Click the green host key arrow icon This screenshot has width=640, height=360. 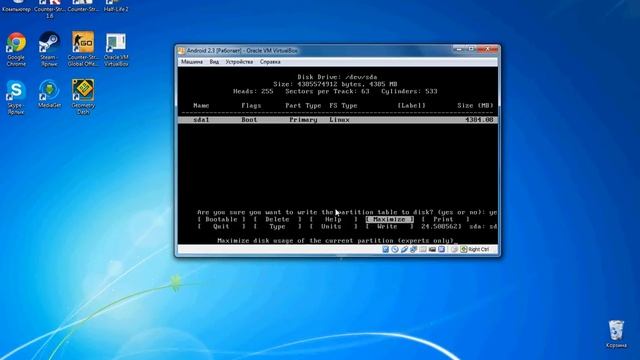(464, 249)
